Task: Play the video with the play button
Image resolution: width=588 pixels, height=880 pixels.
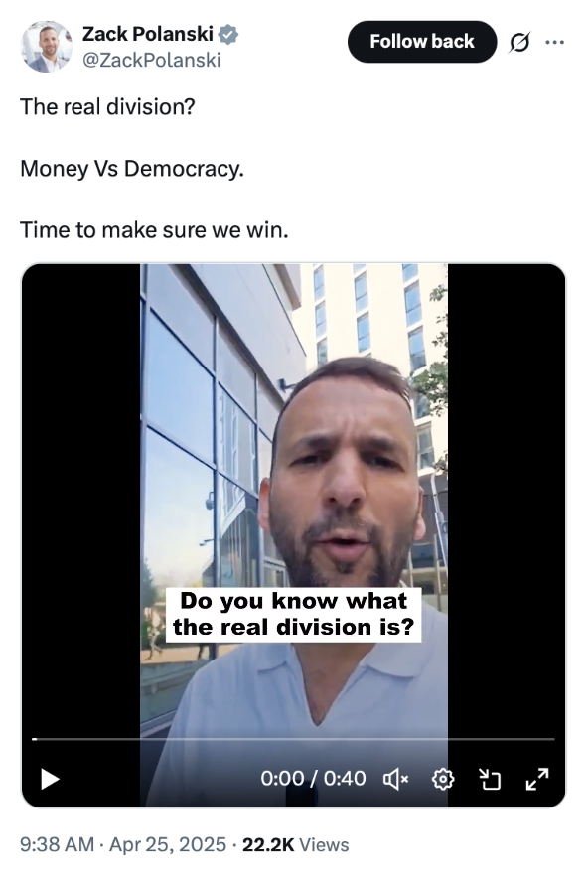Action: pos(50,779)
